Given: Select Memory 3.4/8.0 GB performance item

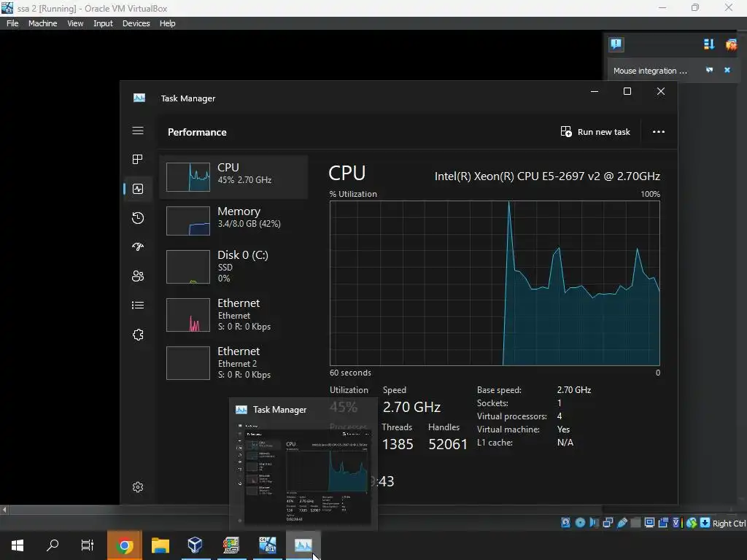Looking at the screenshot, I should (233, 220).
